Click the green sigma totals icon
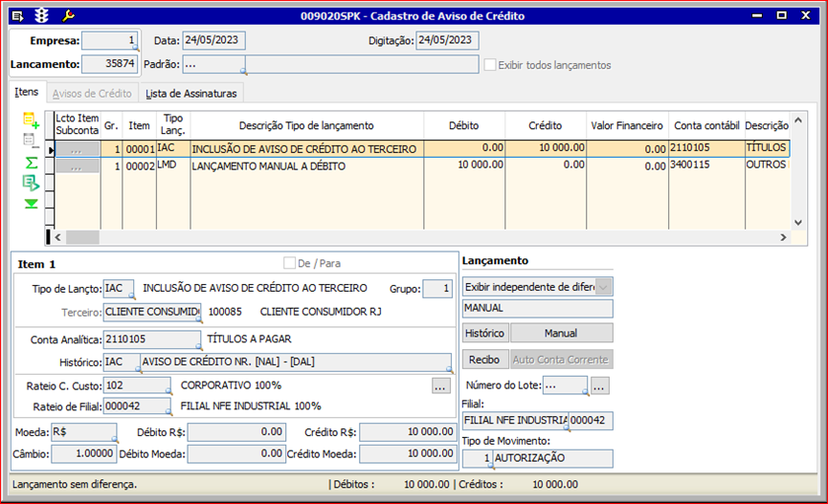828x504 pixels. (x=31, y=163)
